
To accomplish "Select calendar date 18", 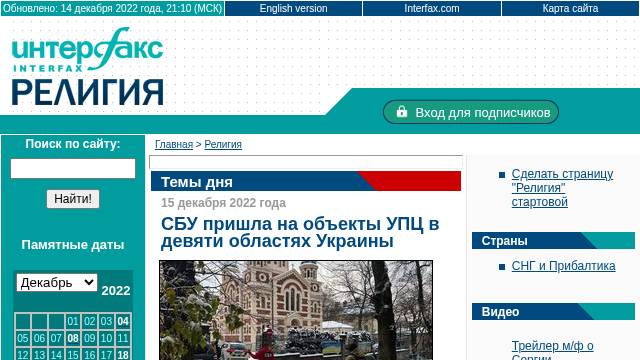I will [123, 354].
